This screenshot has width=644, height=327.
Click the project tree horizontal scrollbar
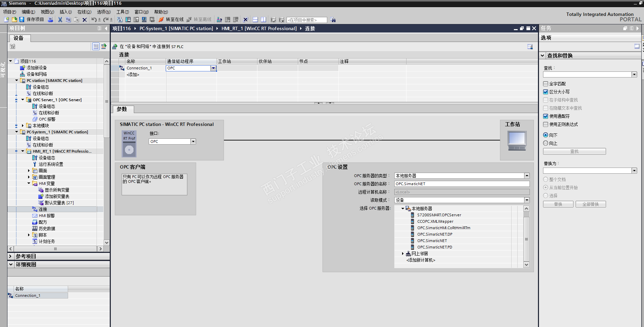55,249
